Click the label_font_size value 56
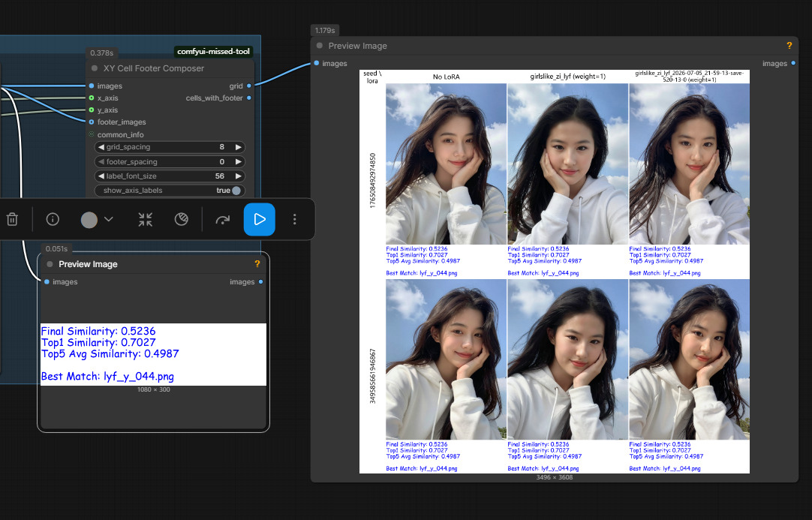Screen dimensions: 812x520 click(x=220, y=176)
